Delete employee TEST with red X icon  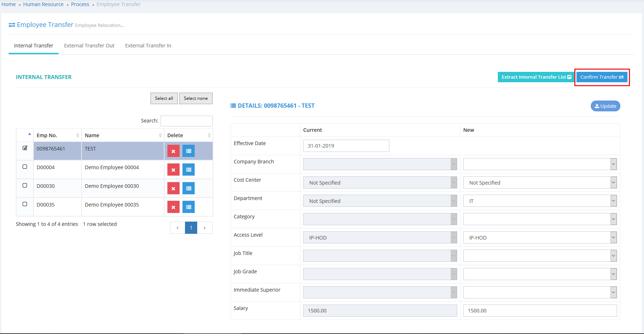point(173,151)
